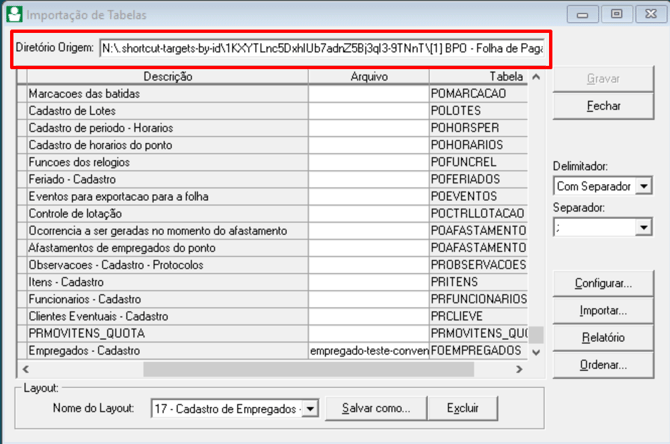Select the Descrição column header

click(x=167, y=76)
